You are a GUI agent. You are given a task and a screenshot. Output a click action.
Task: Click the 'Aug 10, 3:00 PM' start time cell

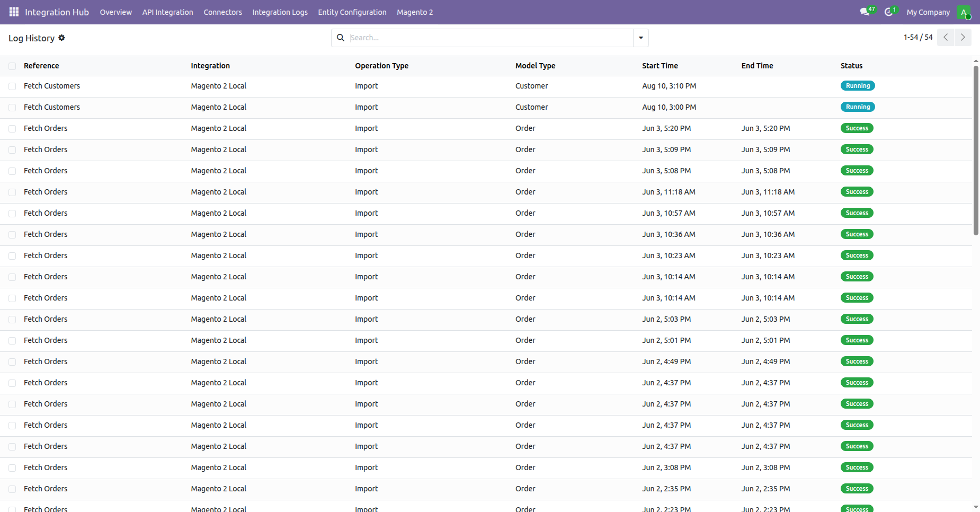[669, 107]
